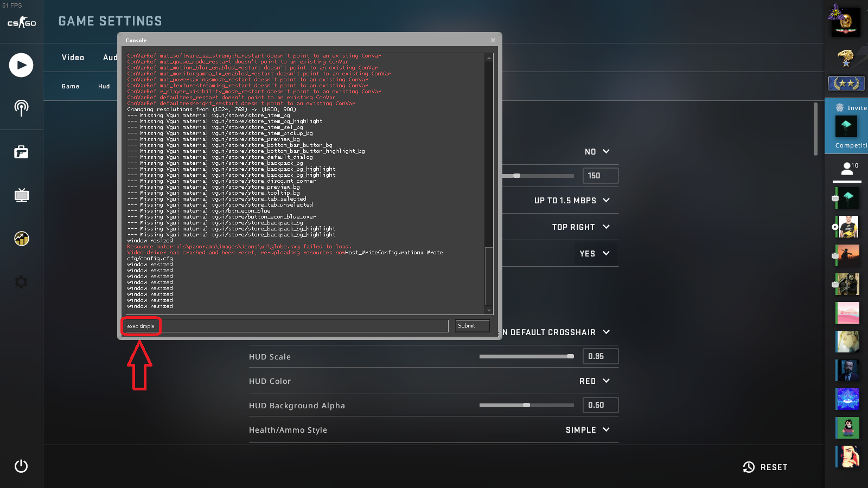The image size is (868, 488).
Task: Select the friend avatar with yellow jersey
Action: tap(847, 227)
